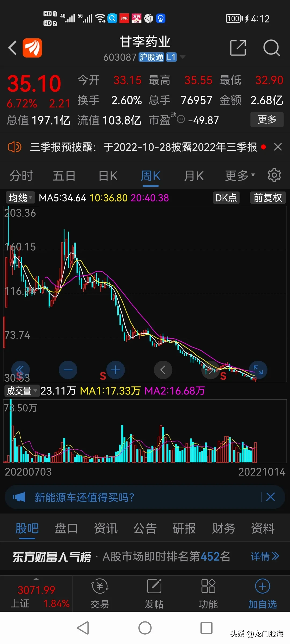The height and width of the screenshot is (644, 290).
Task: Tap the 东方财富人气榜 title
Action: pos(52,557)
